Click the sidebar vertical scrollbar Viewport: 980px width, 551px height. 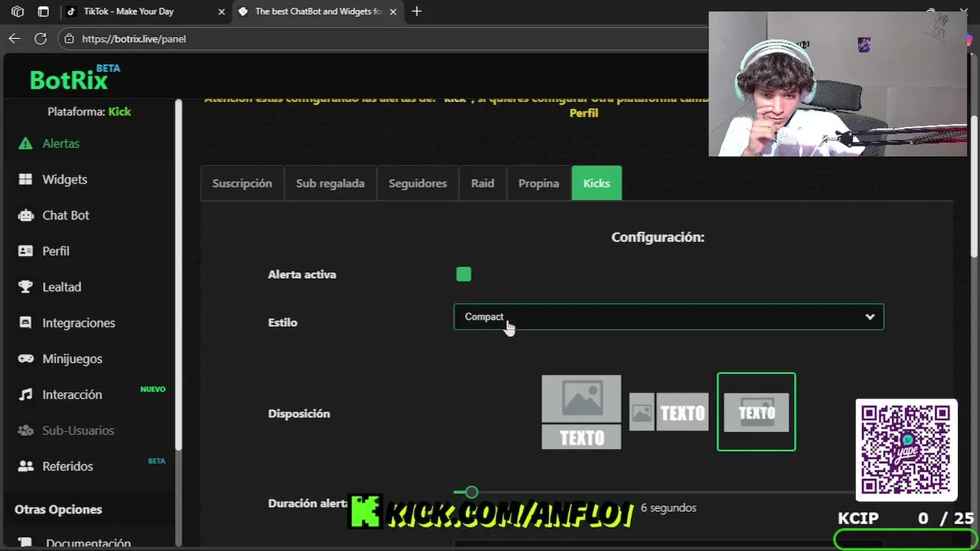pyautogui.click(x=178, y=275)
